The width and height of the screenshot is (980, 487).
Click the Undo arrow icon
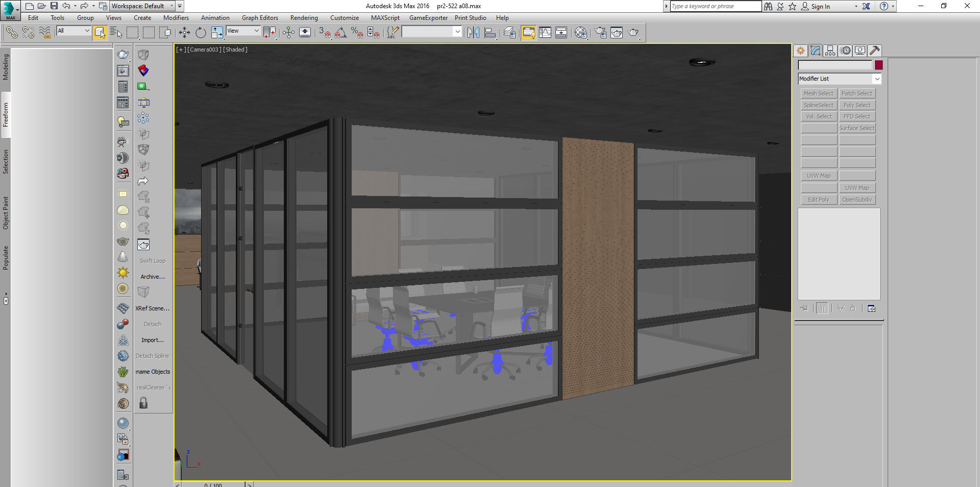pyautogui.click(x=66, y=6)
